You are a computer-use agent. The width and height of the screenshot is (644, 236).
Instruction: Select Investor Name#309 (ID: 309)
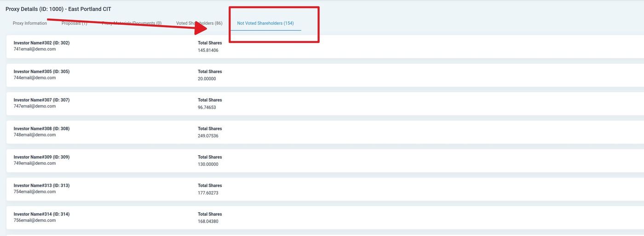tap(41, 157)
